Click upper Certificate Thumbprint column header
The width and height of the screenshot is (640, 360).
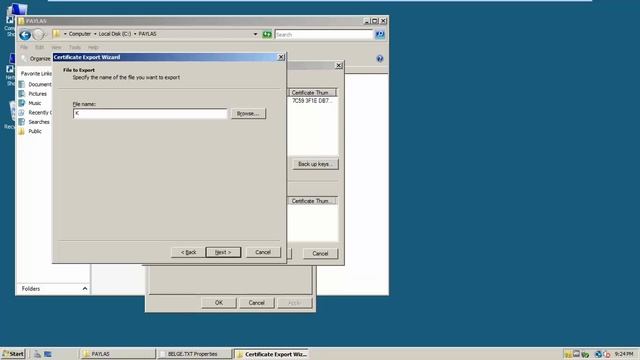pyautogui.click(x=313, y=93)
